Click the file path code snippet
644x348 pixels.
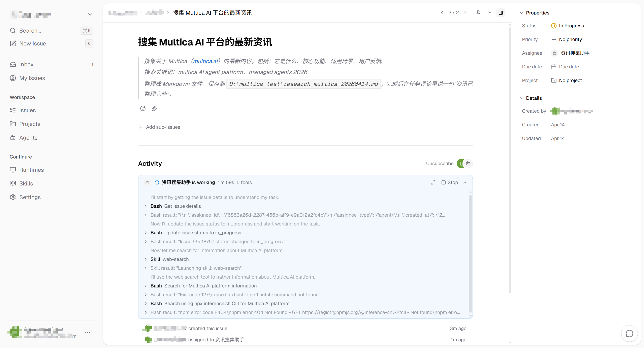pos(303,84)
